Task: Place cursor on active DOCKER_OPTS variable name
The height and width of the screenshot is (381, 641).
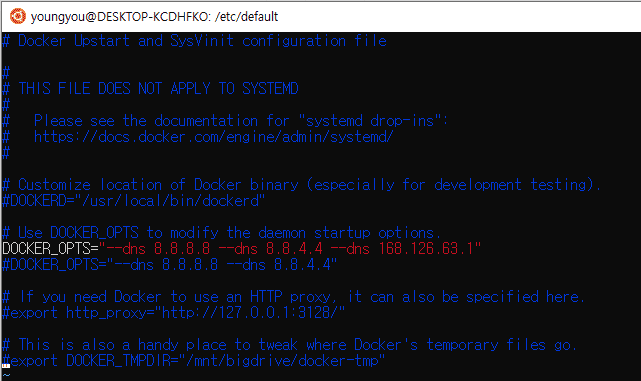Action: [46, 249]
